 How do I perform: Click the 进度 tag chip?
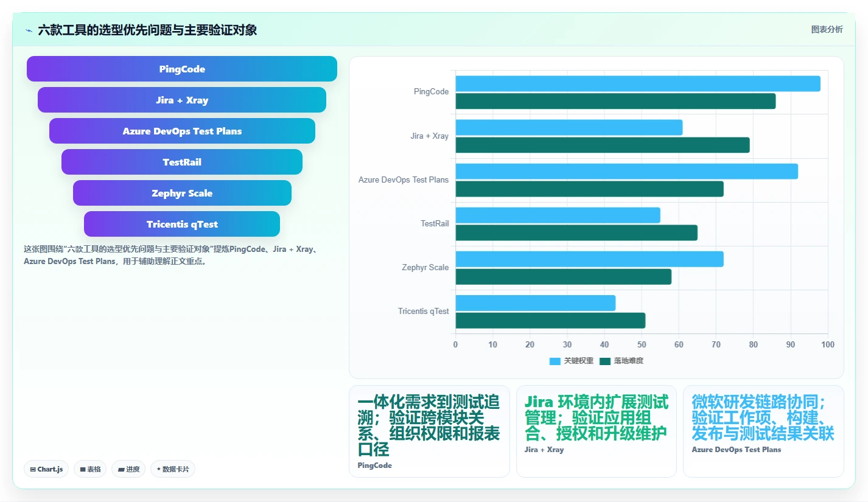128,469
